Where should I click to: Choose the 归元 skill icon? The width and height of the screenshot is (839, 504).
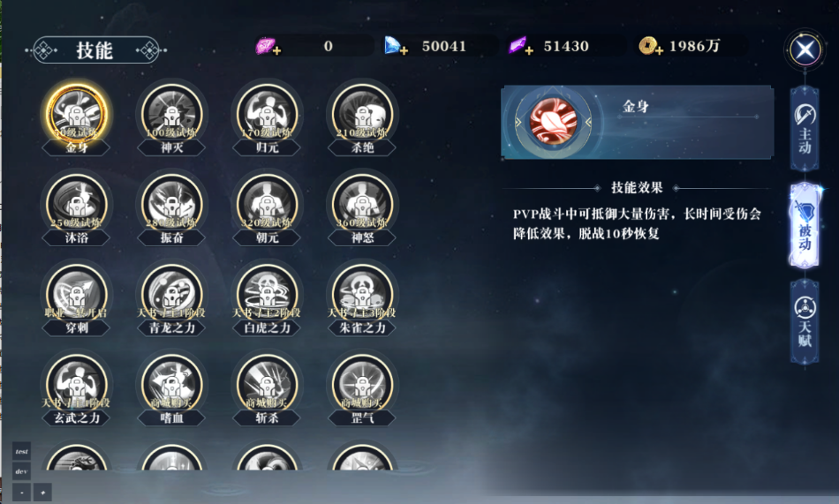tap(267, 114)
